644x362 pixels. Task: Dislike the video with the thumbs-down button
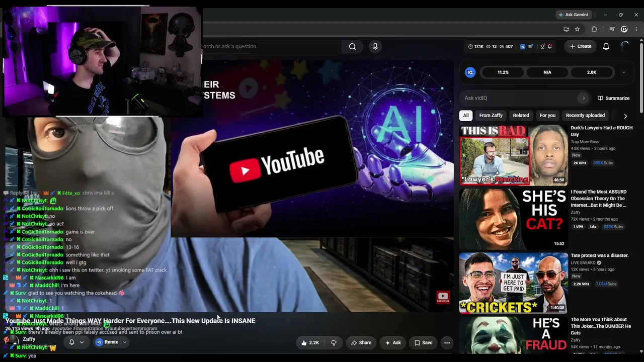(334, 343)
